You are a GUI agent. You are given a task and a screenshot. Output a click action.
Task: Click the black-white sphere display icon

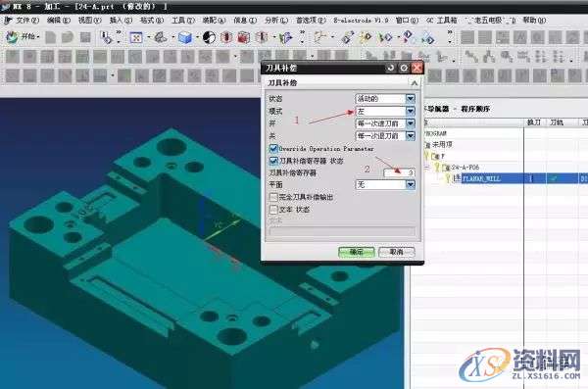[210, 37]
